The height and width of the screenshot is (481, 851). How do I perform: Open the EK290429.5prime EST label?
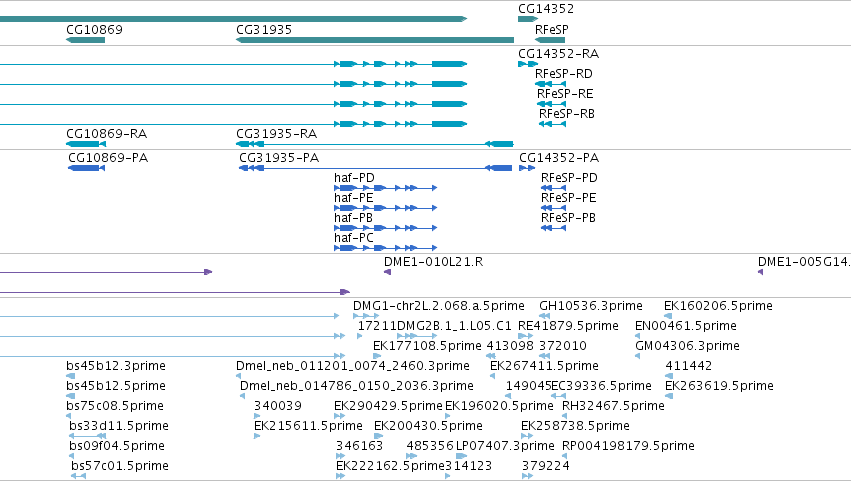coord(389,406)
